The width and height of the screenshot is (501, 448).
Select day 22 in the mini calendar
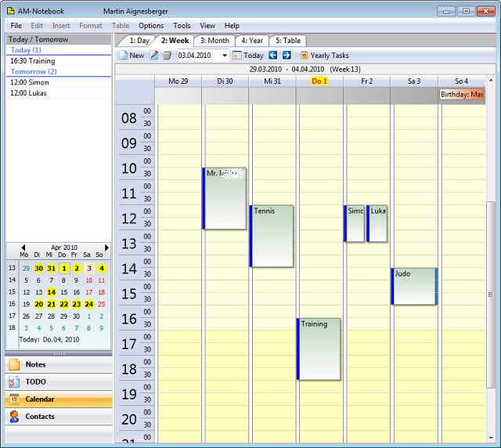(x=64, y=304)
